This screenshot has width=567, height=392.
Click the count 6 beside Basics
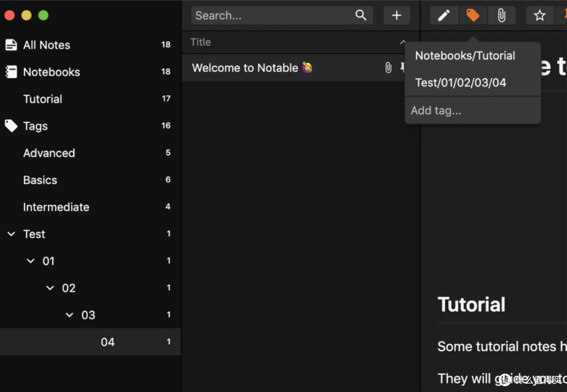tap(168, 179)
